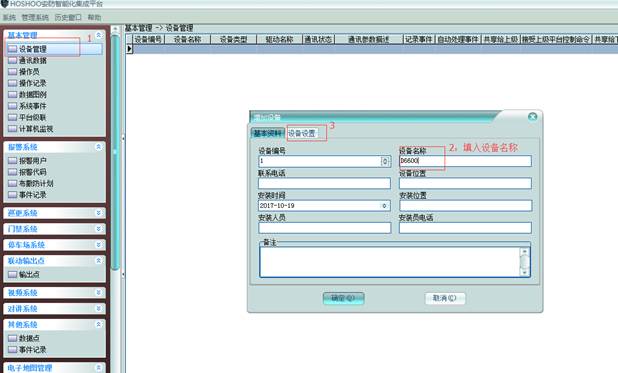Open the 安装时间 date dropdown
The width and height of the screenshot is (618, 373).
[x=384, y=205]
